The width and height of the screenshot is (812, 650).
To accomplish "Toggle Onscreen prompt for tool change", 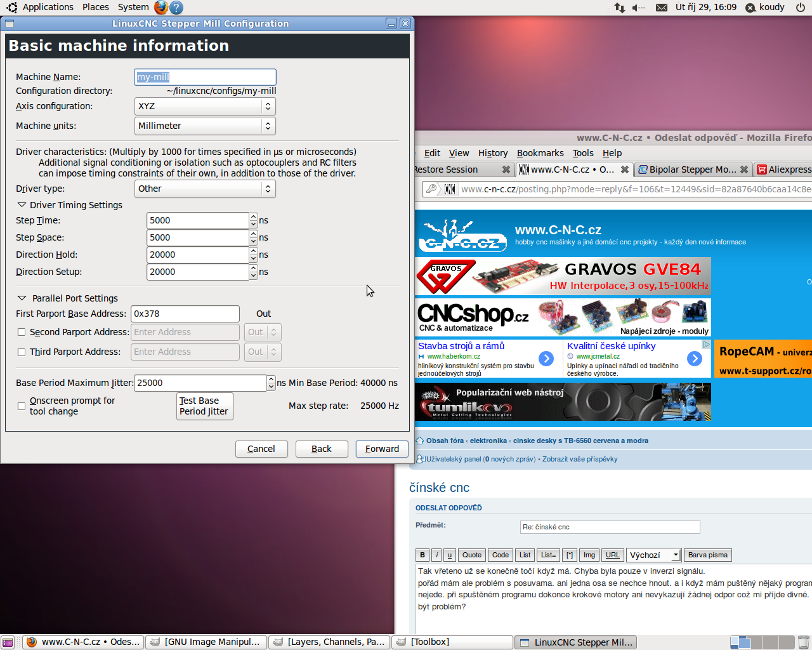I will 22,406.
